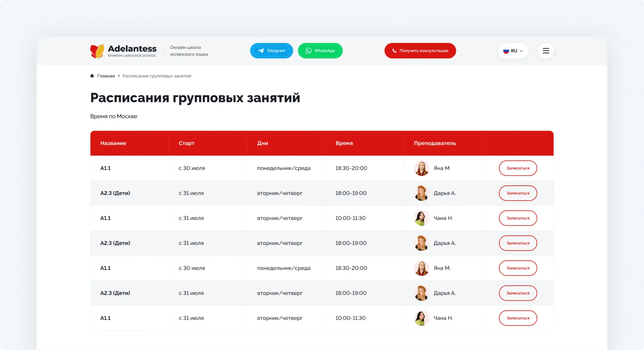This screenshot has width=644, height=350.
Task: Click the phone icon on the consultation button
Action: pyautogui.click(x=394, y=51)
